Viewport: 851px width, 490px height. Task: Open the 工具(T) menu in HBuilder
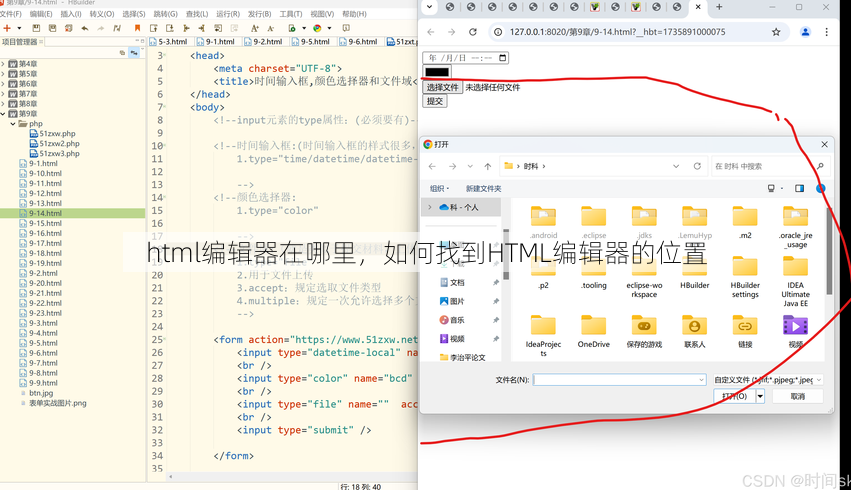[x=290, y=14]
